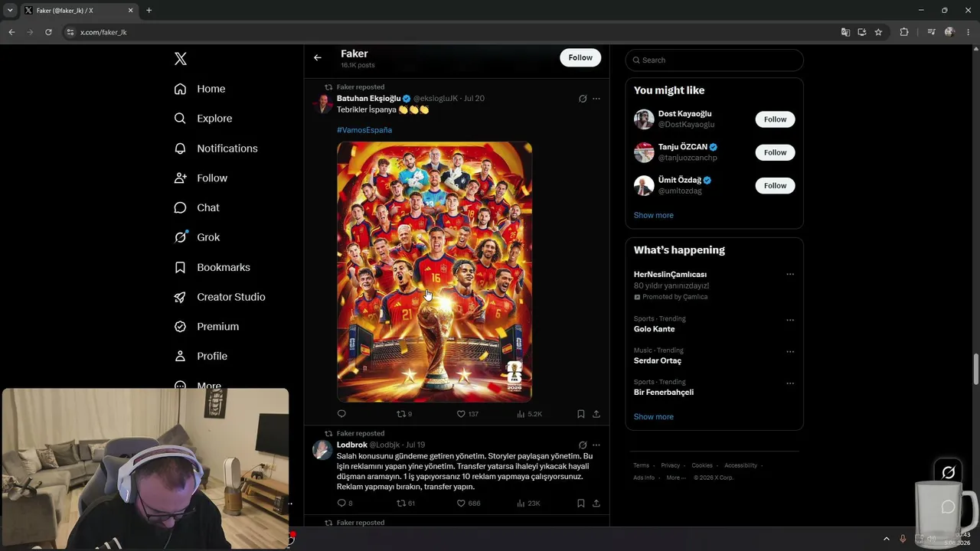
Task: Ask Grok about the Batuhan Ekşioğlu post
Action: point(583,99)
